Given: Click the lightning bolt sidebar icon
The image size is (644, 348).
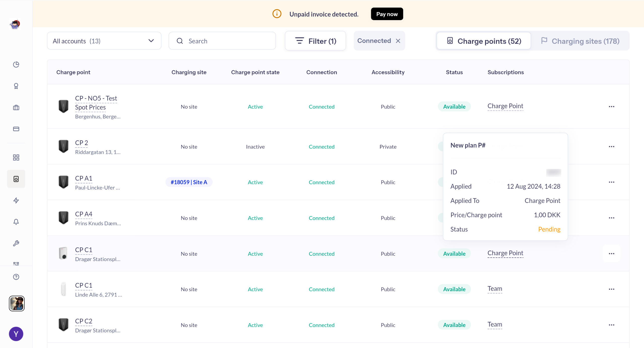Looking at the screenshot, I should point(16,200).
